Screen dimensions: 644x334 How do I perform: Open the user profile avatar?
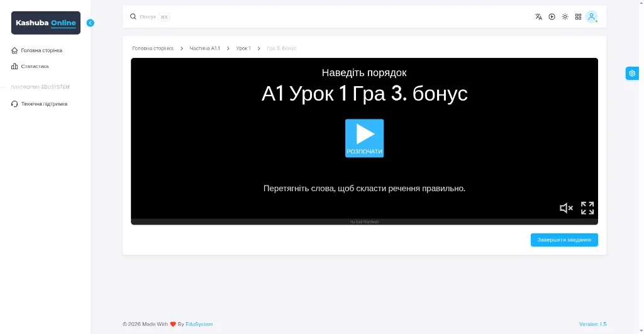pos(591,17)
